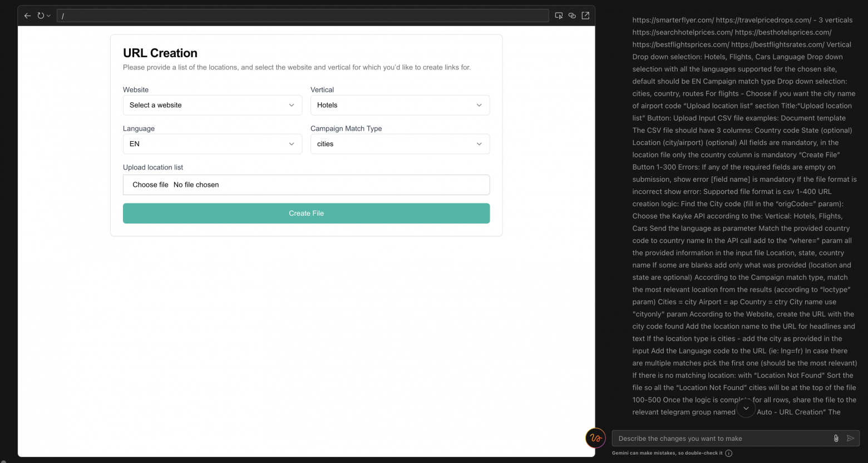868x463 pixels.
Task: Open the Website dropdown
Action: [x=212, y=105]
